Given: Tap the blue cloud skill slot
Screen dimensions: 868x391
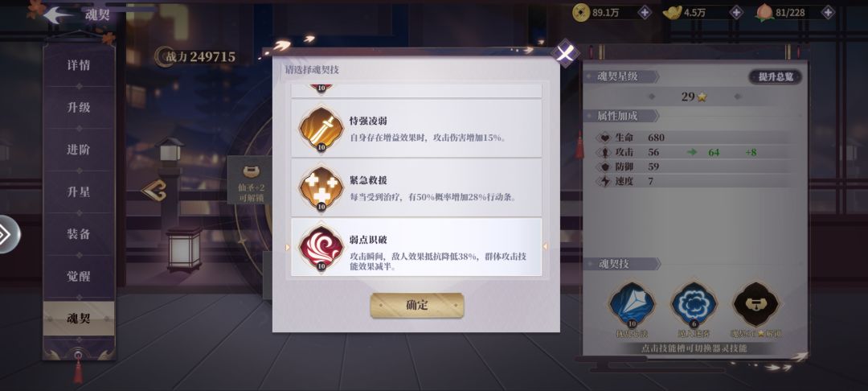Looking at the screenshot, I should pos(694,305).
